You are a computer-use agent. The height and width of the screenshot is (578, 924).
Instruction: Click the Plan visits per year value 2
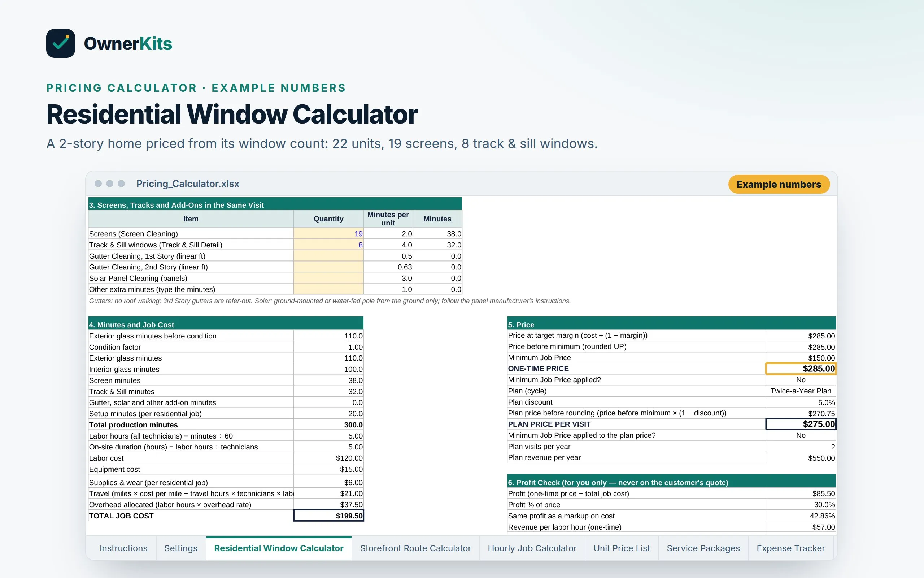coord(801,447)
